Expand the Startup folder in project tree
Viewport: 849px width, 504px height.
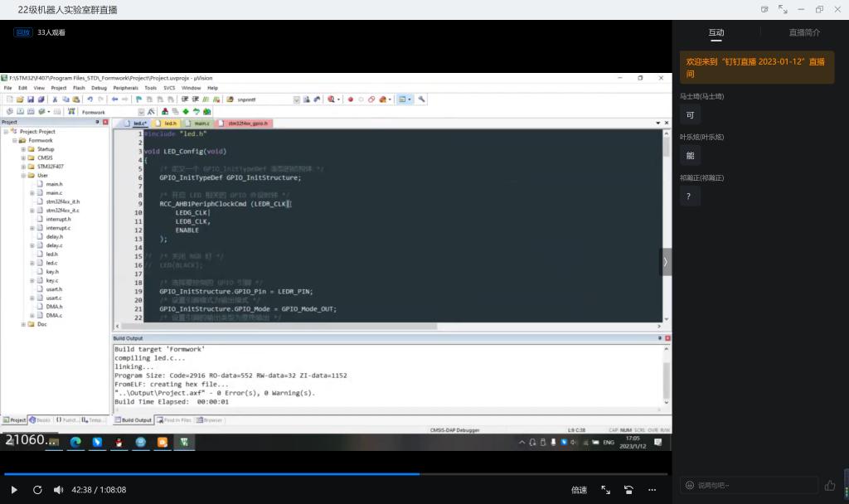tap(23, 149)
